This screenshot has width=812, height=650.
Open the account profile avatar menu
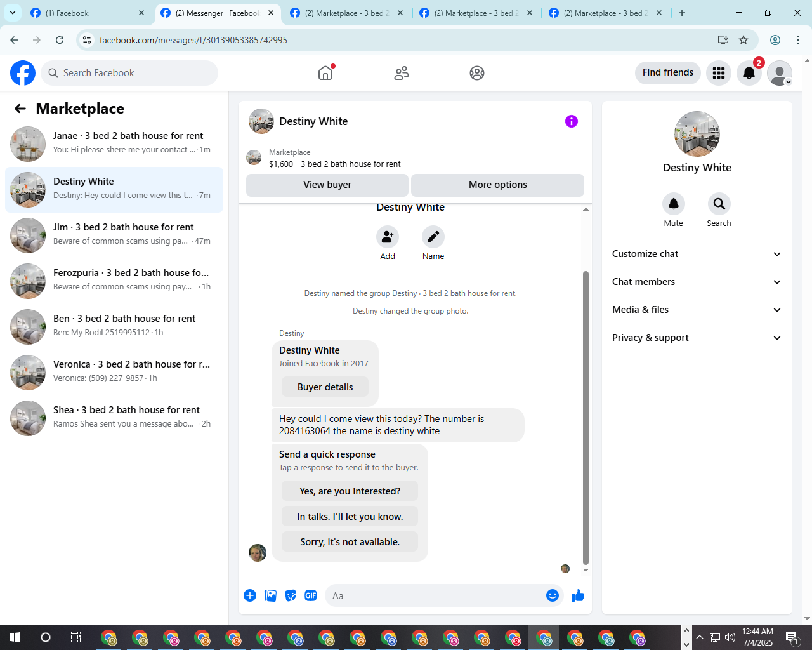pos(780,73)
